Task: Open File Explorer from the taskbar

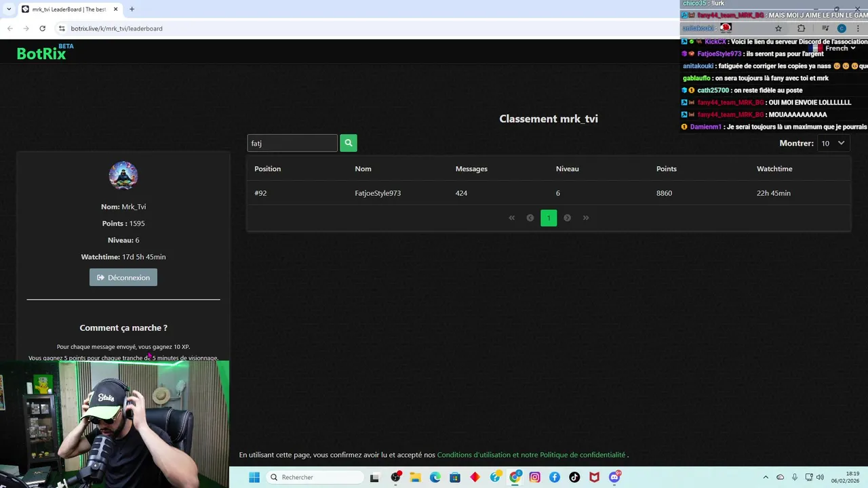Action: coord(415,477)
